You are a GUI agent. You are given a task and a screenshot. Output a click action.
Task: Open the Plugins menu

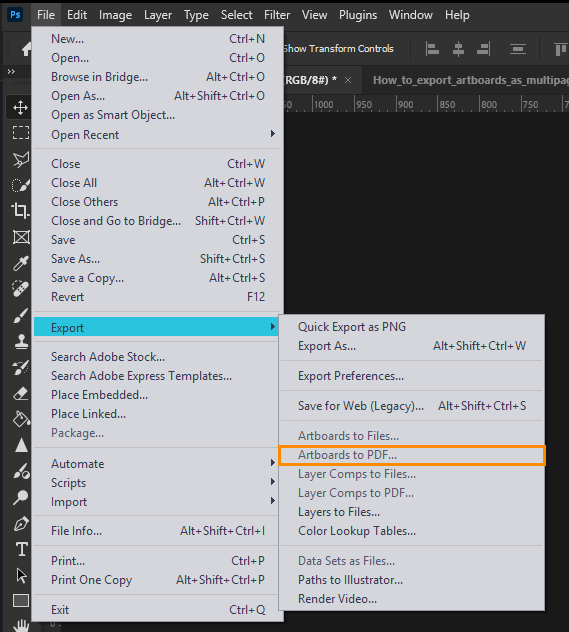pos(358,15)
